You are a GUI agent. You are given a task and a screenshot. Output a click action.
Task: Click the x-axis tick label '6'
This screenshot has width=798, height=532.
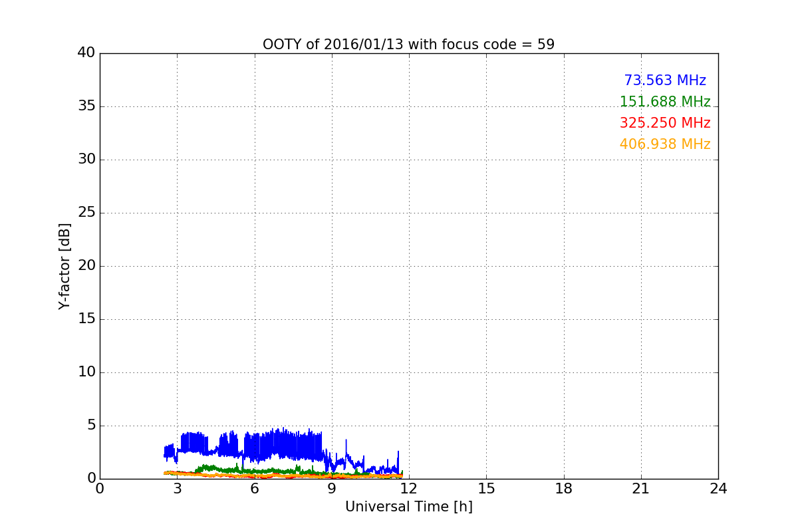coord(255,489)
